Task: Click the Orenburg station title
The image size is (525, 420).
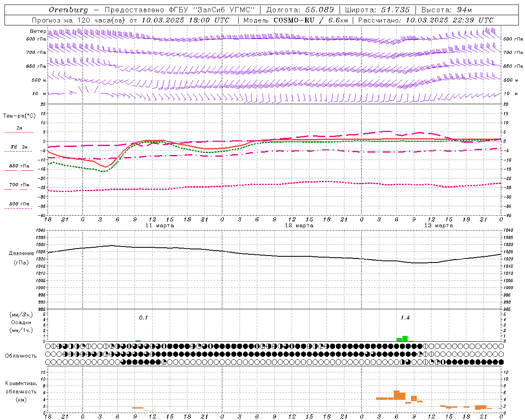Action: [x=68, y=10]
